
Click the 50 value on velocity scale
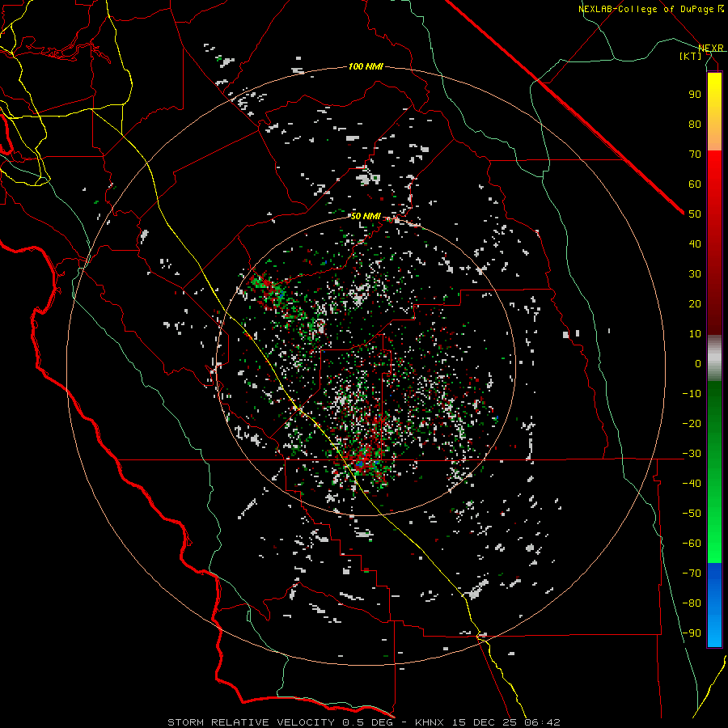[x=695, y=214]
